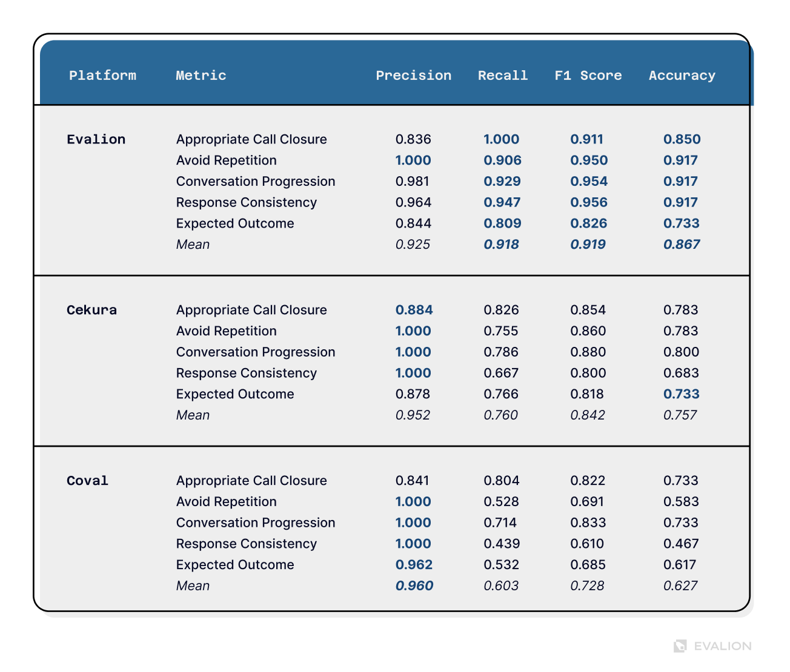
Task: Click Coval Avoid Repetition accuracy 0.583
Action: coord(681,502)
